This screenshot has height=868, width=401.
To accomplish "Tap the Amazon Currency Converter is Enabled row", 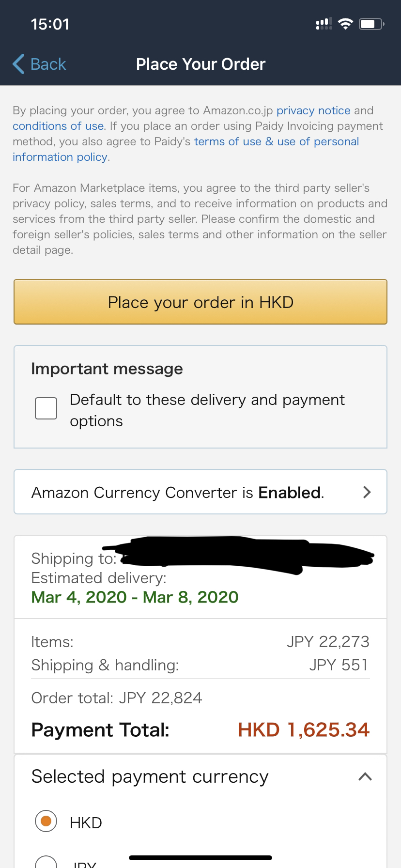I will click(200, 492).
